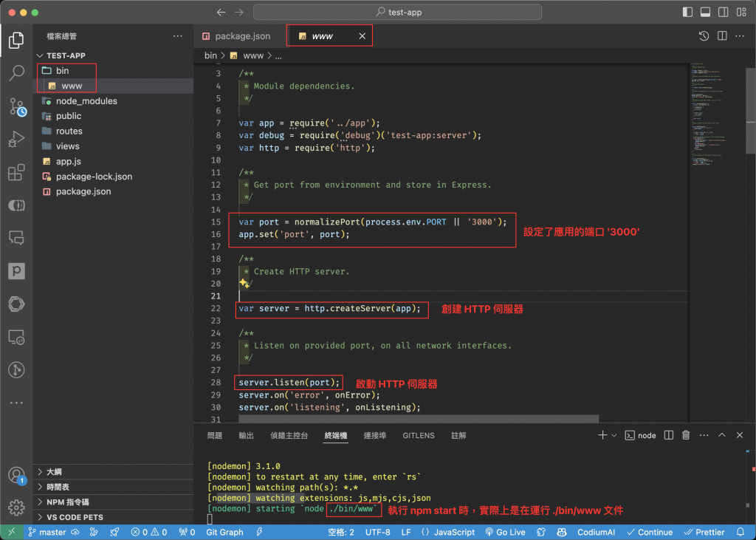The width and height of the screenshot is (756, 540).
Task: Go back with the left arrow
Action: (x=221, y=12)
